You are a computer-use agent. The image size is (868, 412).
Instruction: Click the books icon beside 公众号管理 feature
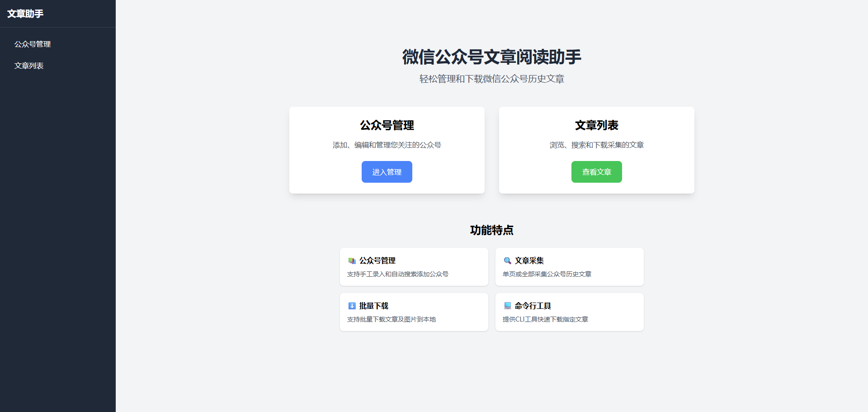click(352, 261)
